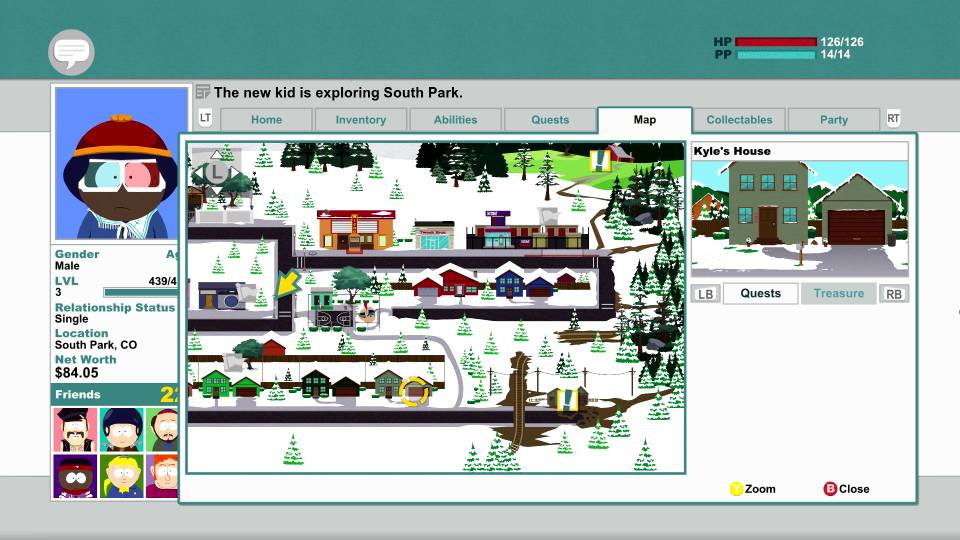The height and width of the screenshot is (540, 960).
Task: Open the Abilities tab
Action: tap(456, 120)
